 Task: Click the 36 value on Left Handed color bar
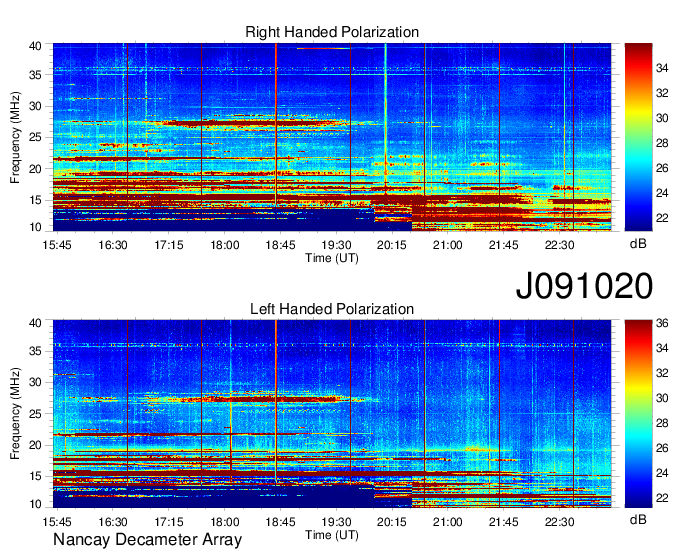click(x=662, y=323)
